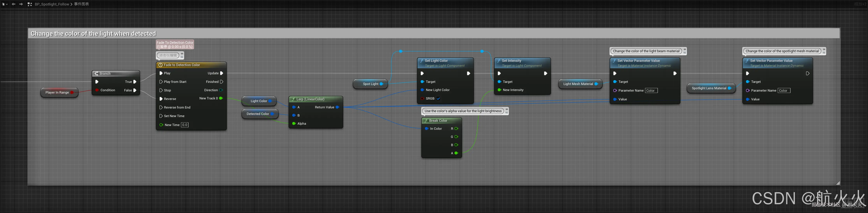
Task: Click the Fade To Detection Color status label
Action: pos(175,45)
